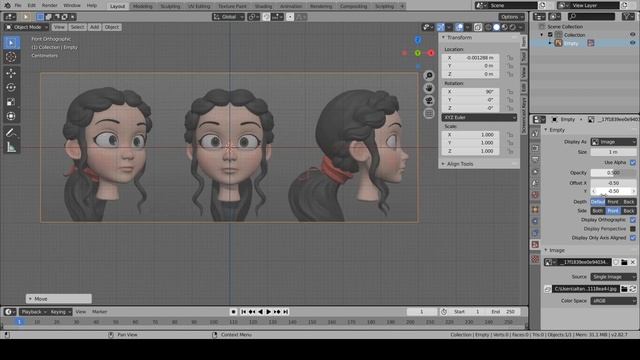640x360 pixels.
Task: Switch orthographic/perspective grid icon
Action: tap(429, 113)
